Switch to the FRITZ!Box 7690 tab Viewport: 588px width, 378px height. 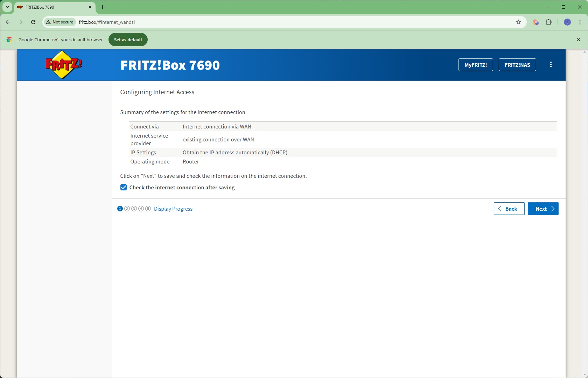point(54,7)
